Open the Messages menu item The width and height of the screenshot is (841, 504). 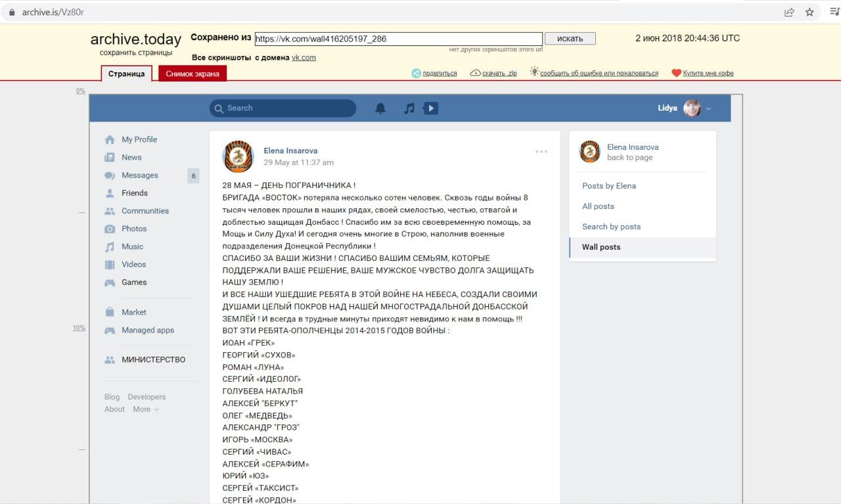point(140,175)
